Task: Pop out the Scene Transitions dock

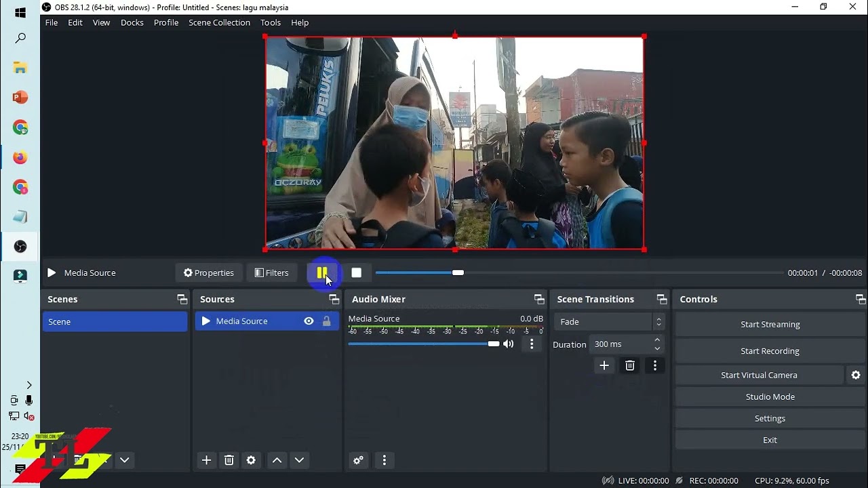Action: 662,299
